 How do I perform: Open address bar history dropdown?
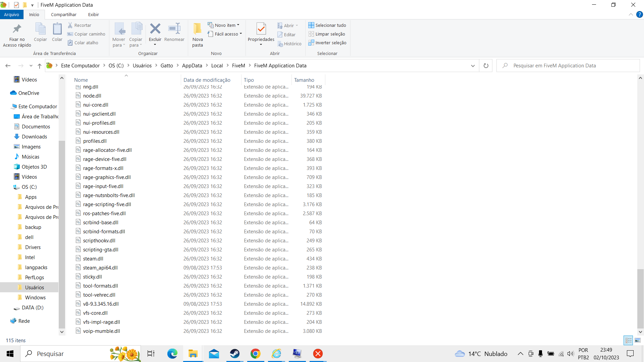[473, 66]
